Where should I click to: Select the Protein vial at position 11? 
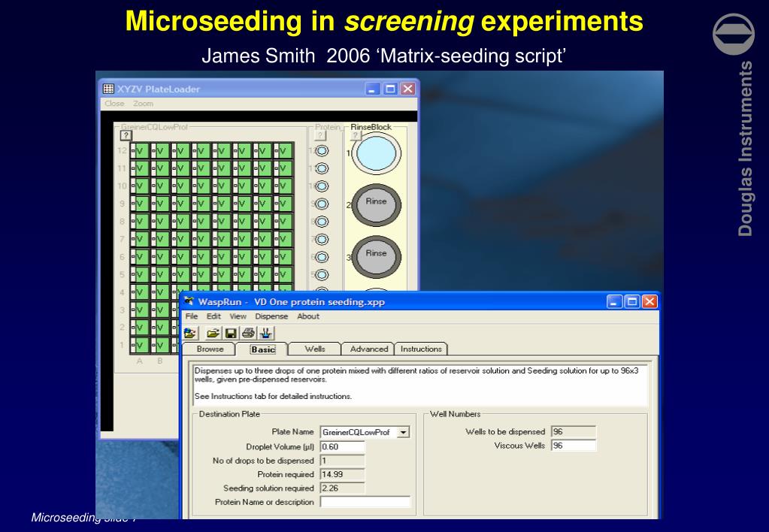[322, 168]
